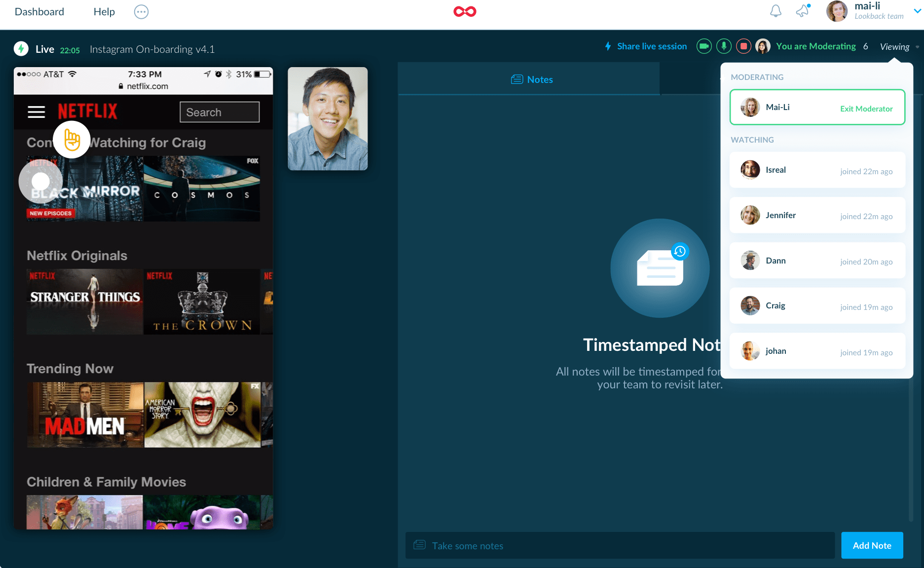Click the notifications bell icon

776,11
